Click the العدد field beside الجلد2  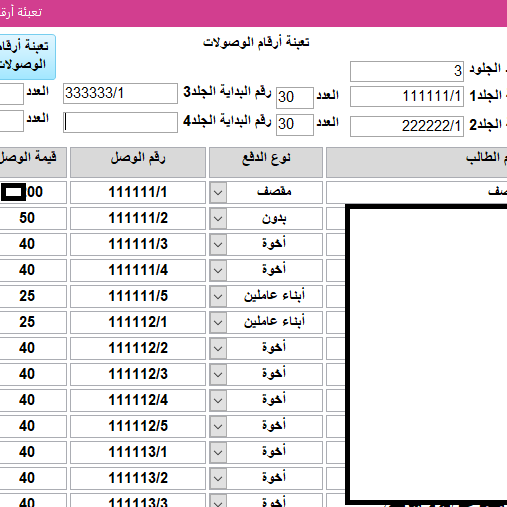pos(295,125)
